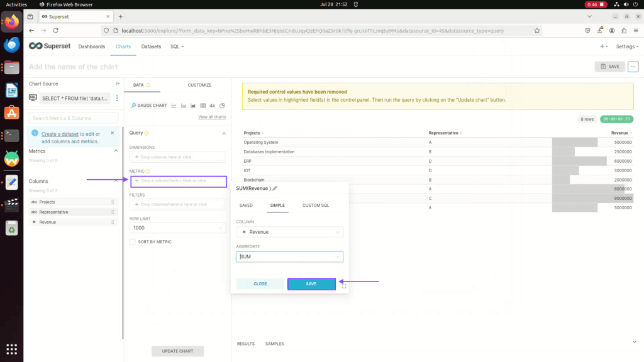This screenshot has width=644, height=362.
Task: Collapse the Query section
Action: 224,133
